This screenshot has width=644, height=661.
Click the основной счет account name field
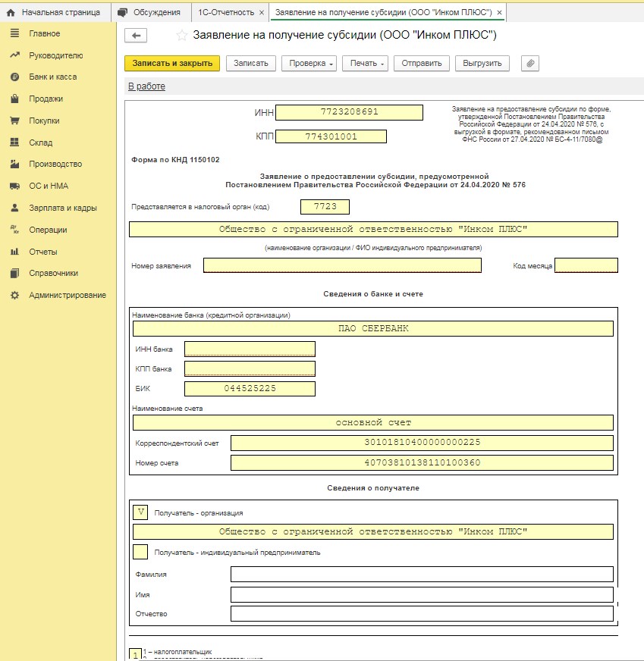pyautogui.click(x=372, y=423)
